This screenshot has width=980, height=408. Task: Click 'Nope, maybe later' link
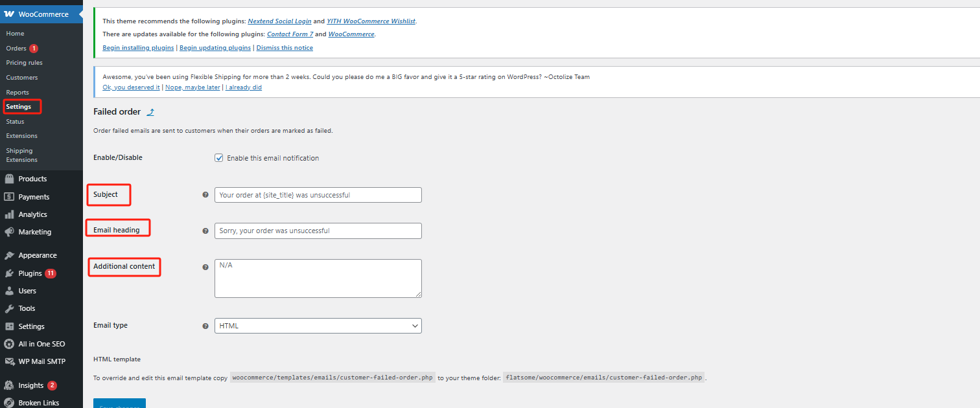click(192, 87)
